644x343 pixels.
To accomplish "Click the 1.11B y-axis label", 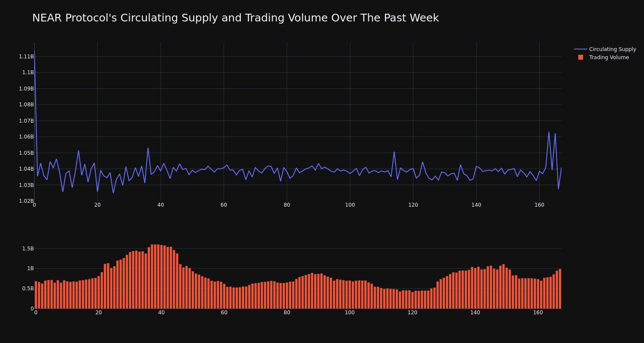I will pos(26,57).
